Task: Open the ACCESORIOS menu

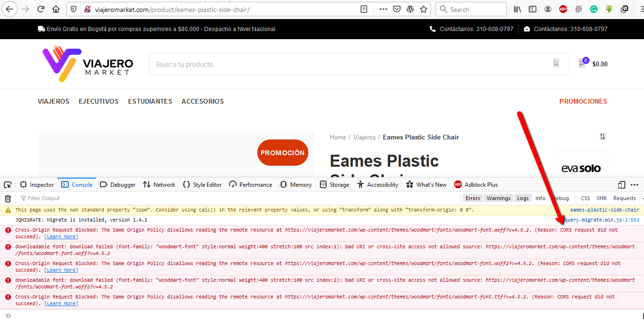Action: coord(203,101)
